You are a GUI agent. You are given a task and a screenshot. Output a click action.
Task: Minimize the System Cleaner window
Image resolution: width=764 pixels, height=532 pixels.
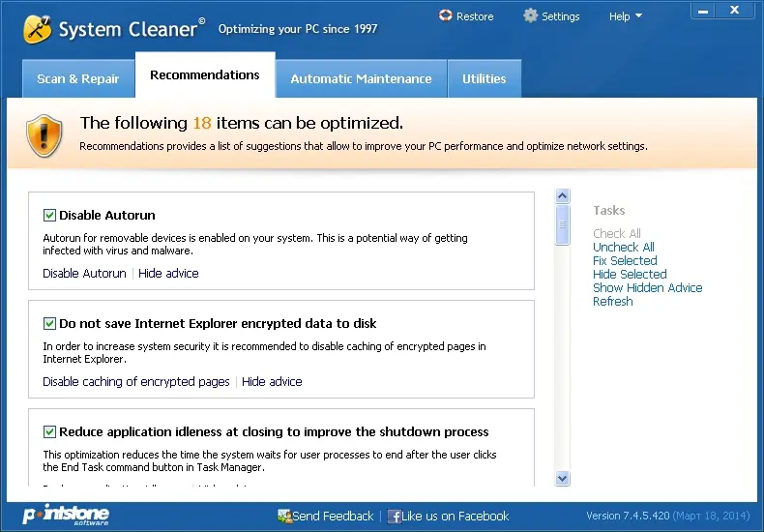703,12
